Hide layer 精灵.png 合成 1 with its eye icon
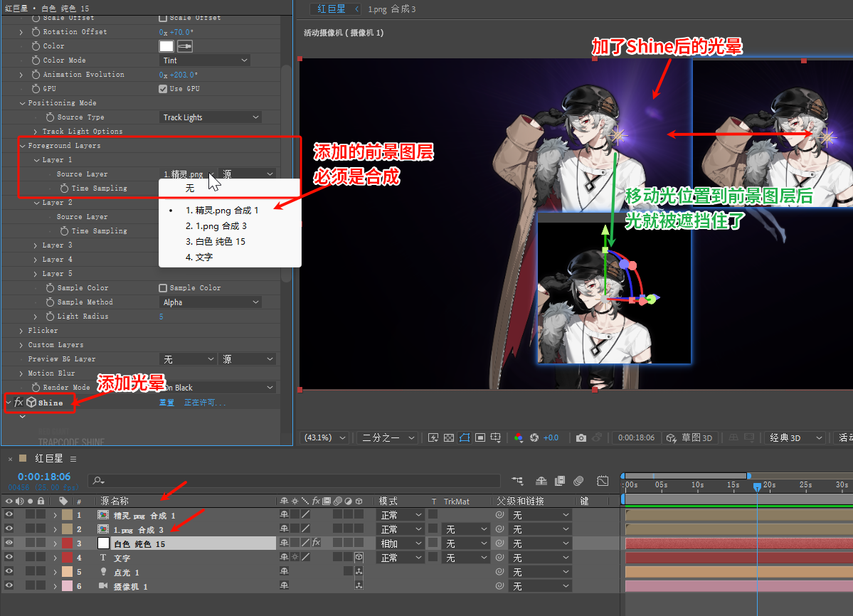Viewport: 853px width, 616px height. [9, 514]
